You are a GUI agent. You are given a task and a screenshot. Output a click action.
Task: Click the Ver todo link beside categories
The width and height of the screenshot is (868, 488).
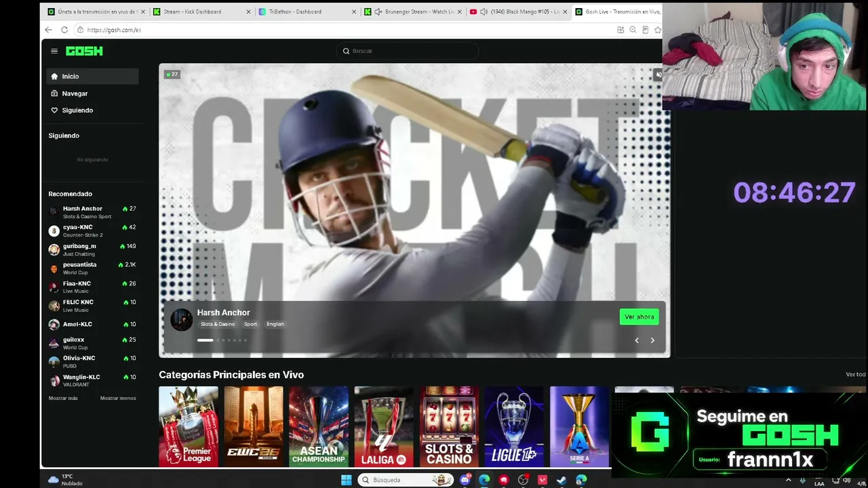tap(856, 375)
